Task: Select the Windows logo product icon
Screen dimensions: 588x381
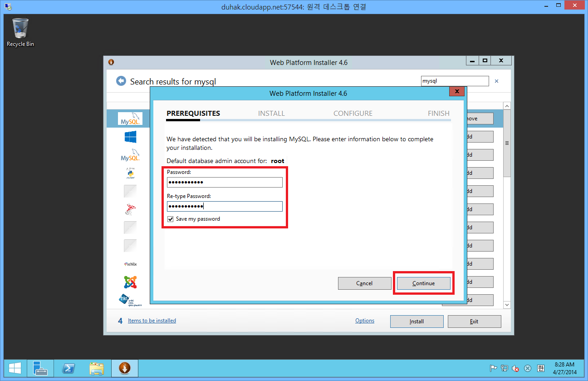Action: pyautogui.click(x=130, y=137)
